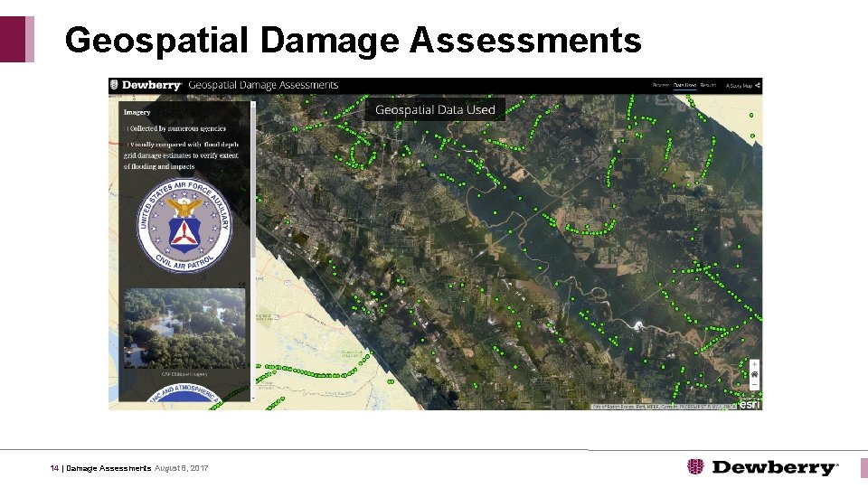Click the Imagery heading in side panel
Image resolution: width=868 pixels, height=488 pixels.
tap(137, 112)
